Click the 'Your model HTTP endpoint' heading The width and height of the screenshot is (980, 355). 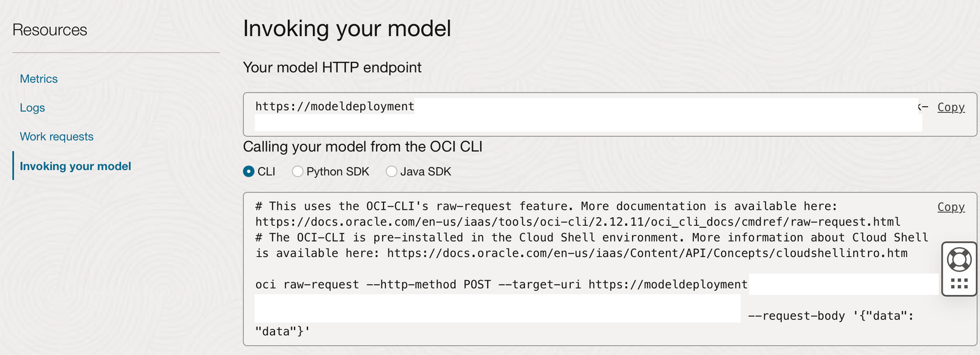(332, 67)
